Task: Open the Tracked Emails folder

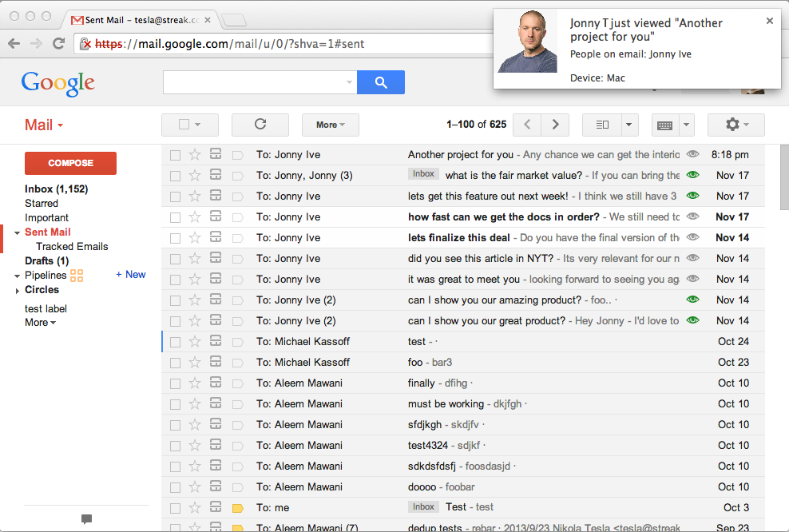Action: pos(72,247)
